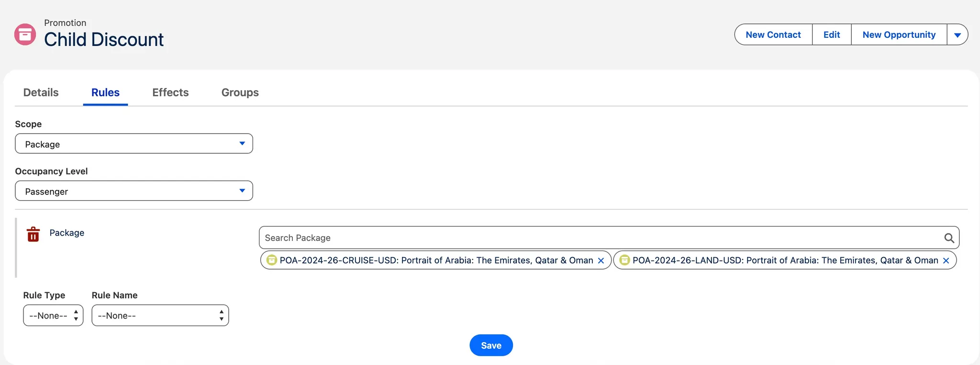This screenshot has width=980, height=365.
Task: Remove the POA-2024-26-LAND-USD package pill
Action: [x=946, y=261]
